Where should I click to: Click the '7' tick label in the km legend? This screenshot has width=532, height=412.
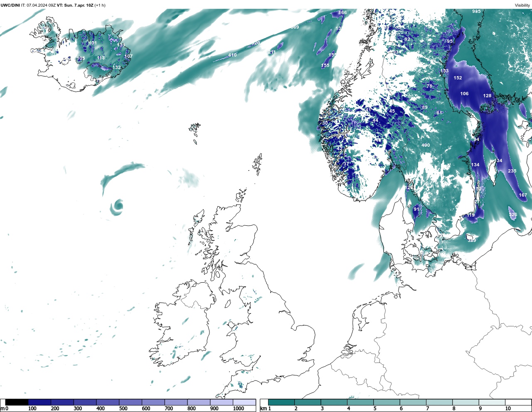click(428, 409)
